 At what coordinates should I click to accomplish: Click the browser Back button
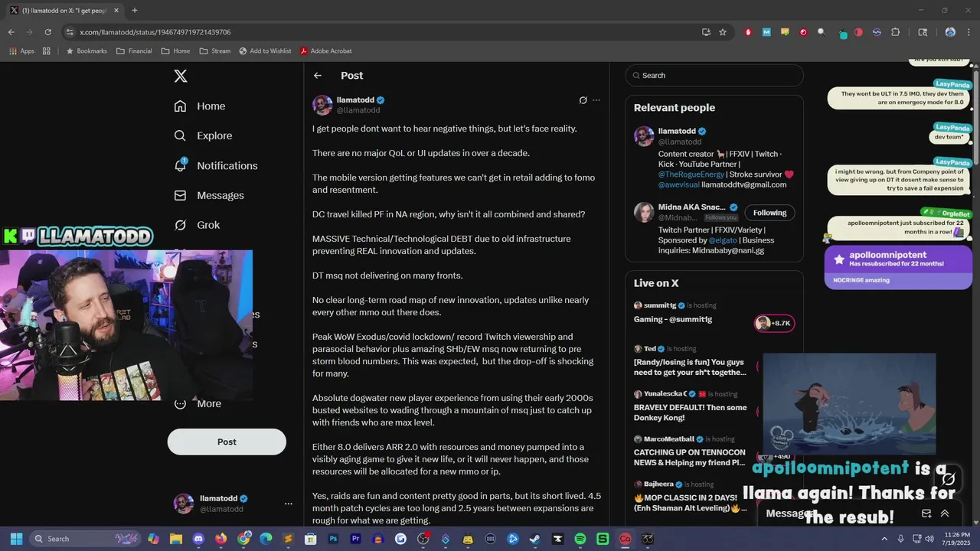pyautogui.click(x=11, y=32)
